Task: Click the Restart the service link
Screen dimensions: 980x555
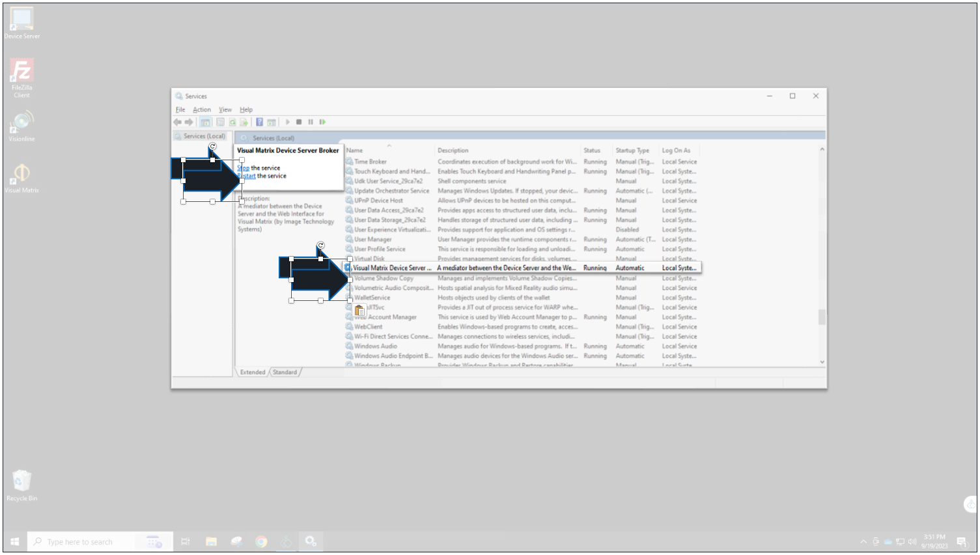Action: pos(247,176)
